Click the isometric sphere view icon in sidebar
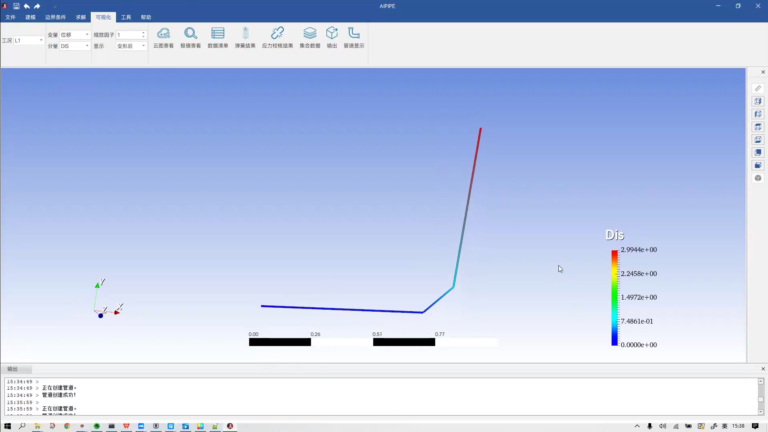This screenshot has width=768, height=432. 758,178
